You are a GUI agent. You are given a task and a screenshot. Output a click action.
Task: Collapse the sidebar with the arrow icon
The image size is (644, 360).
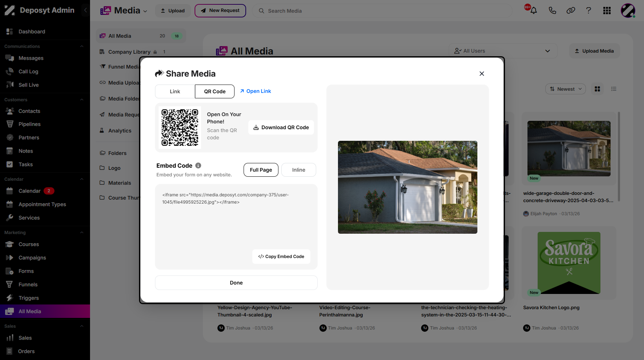tap(86, 10)
